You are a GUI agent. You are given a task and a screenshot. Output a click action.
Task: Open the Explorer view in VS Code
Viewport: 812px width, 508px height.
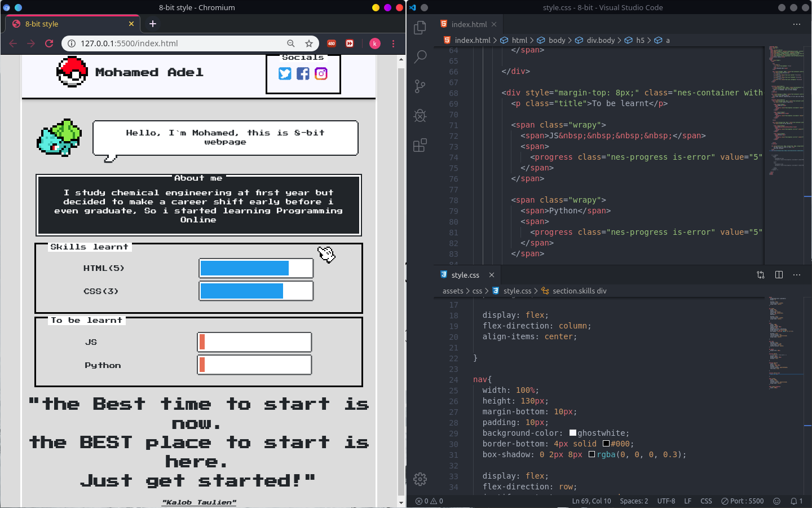pyautogui.click(x=420, y=27)
